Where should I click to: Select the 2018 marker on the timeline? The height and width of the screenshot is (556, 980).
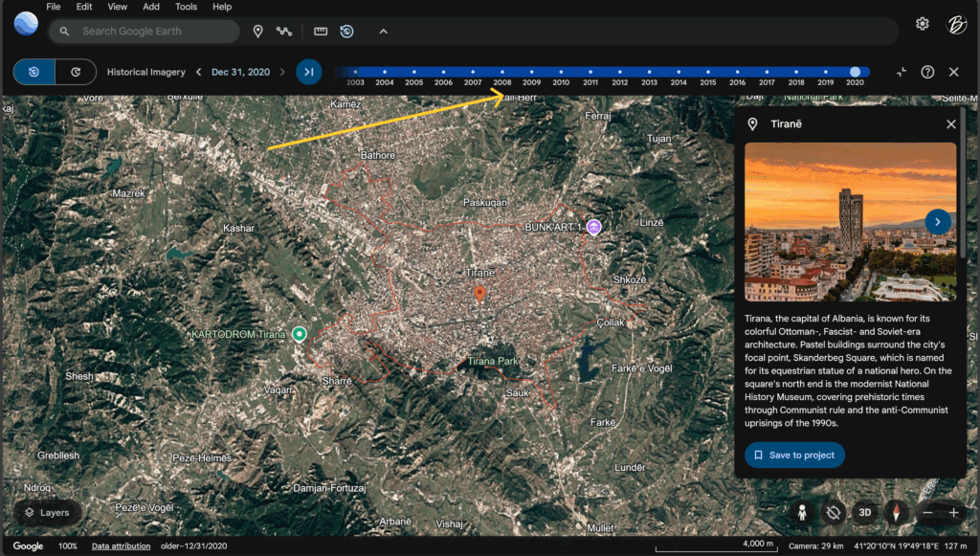795,72
